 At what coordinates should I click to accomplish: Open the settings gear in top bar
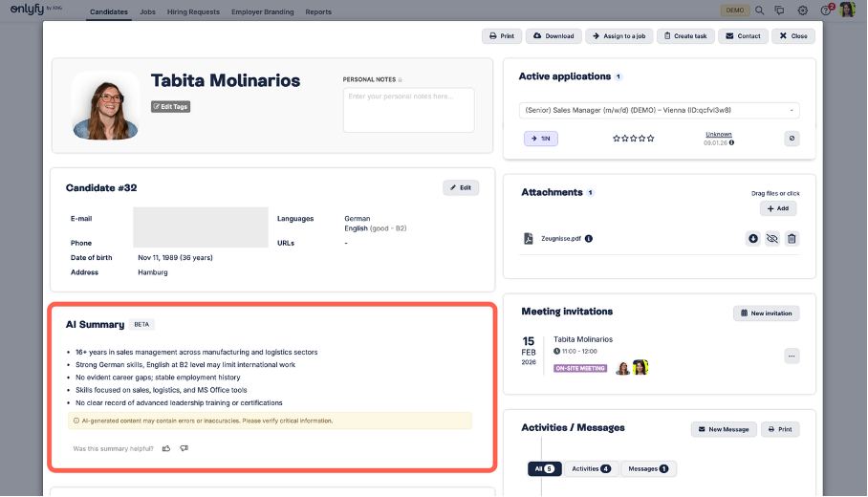tap(803, 11)
